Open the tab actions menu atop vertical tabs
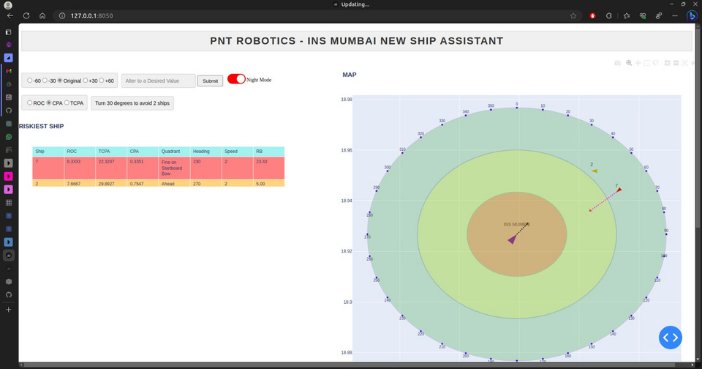This screenshot has width=703, height=369. (x=9, y=32)
